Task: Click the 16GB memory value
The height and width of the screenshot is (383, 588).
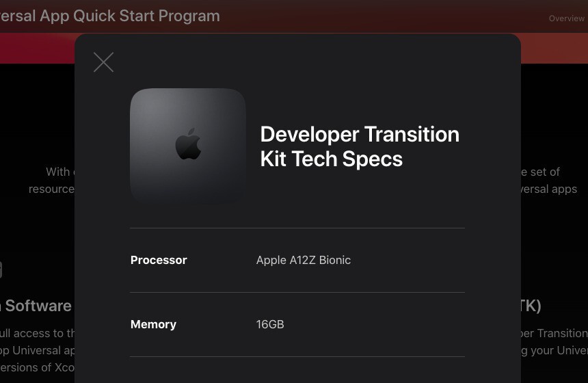Action: tap(270, 324)
